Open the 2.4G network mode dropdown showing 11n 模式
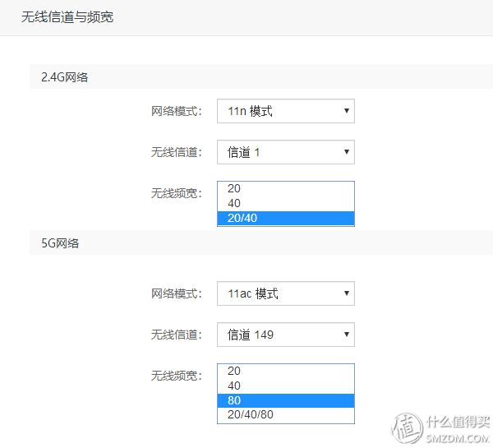This screenshot has width=493, height=448. (286, 111)
